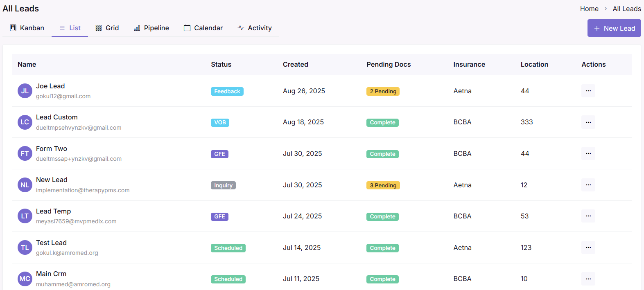The width and height of the screenshot is (644, 290).
Task: Open the three-dots menu for New Lead row
Action: (x=588, y=185)
